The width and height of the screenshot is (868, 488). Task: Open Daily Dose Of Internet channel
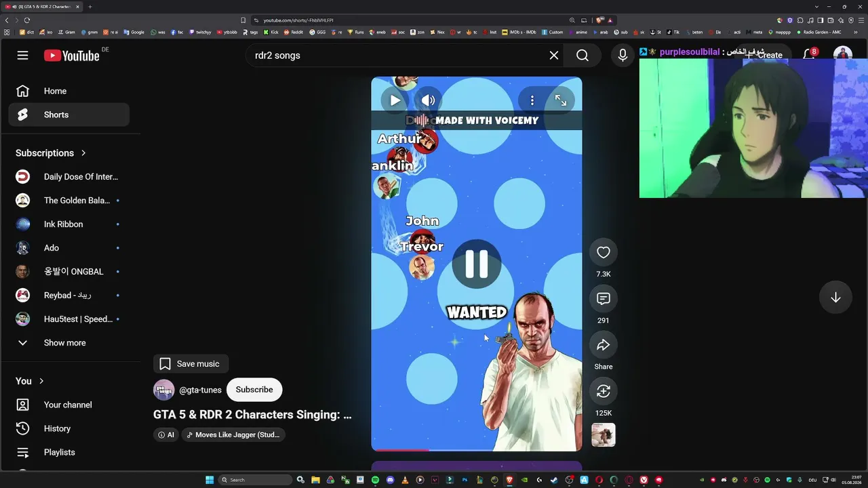69,177
